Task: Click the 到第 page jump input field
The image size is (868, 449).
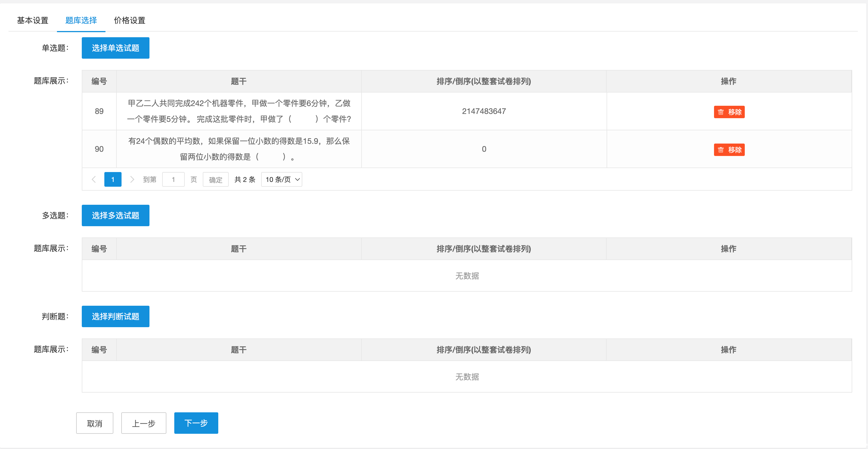Action: (173, 179)
